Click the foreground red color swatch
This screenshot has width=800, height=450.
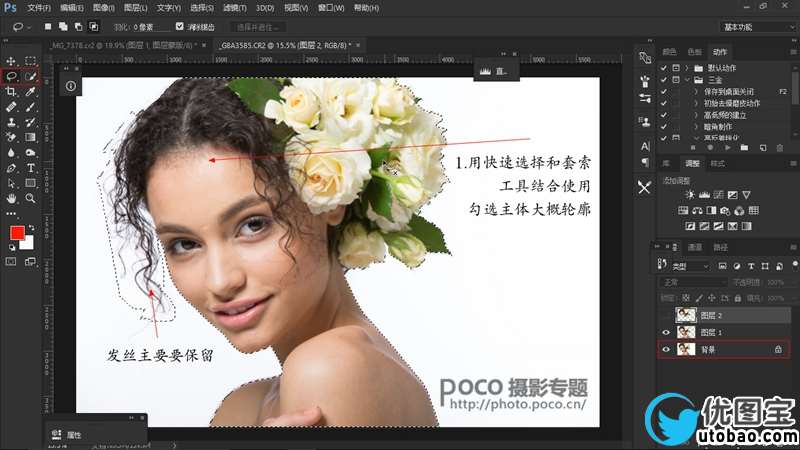point(17,233)
